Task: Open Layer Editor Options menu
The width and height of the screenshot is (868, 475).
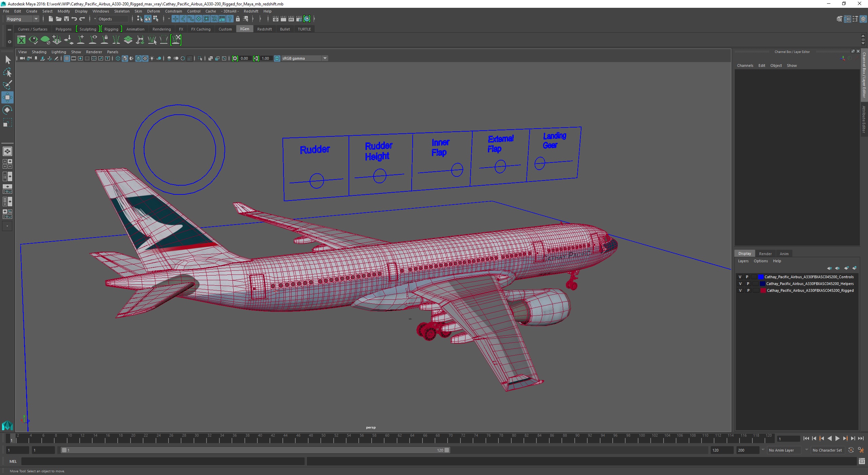Action: [761, 261]
